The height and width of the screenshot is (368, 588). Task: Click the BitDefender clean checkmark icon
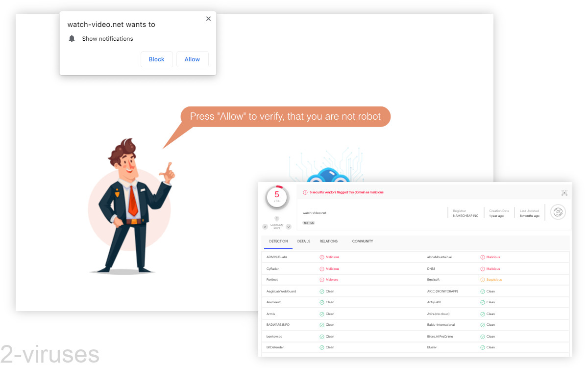pyautogui.click(x=322, y=347)
